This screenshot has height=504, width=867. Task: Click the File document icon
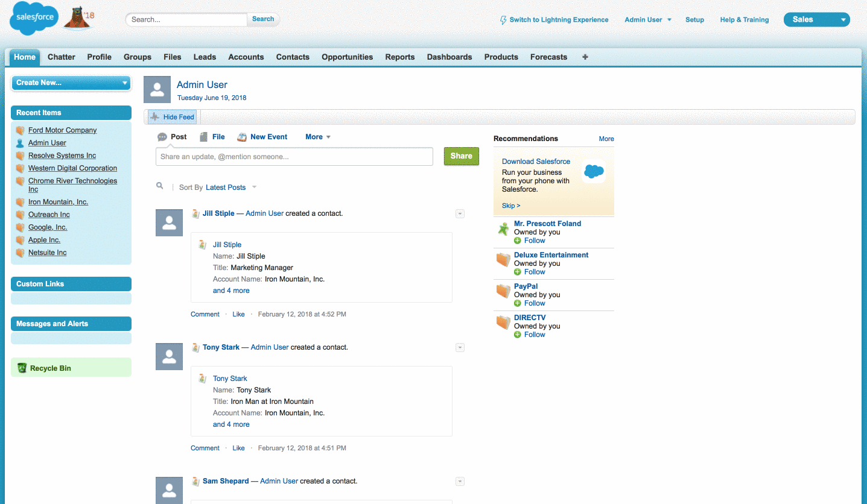[204, 137]
